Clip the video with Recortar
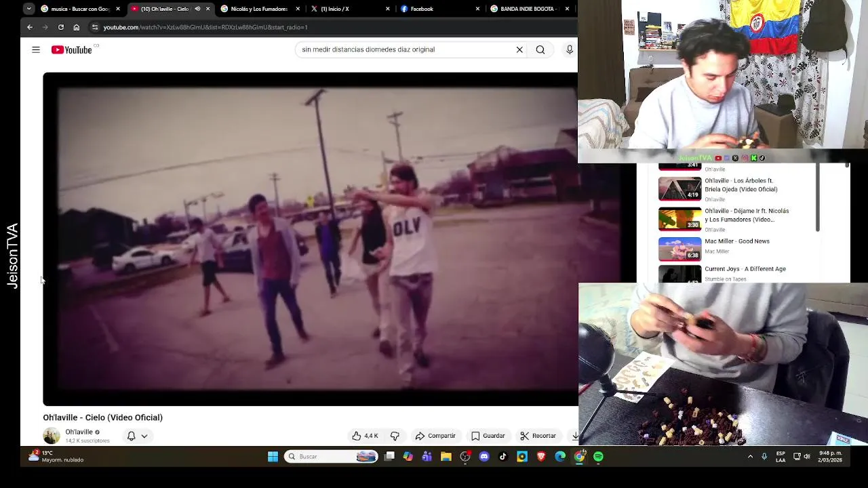 point(538,436)
